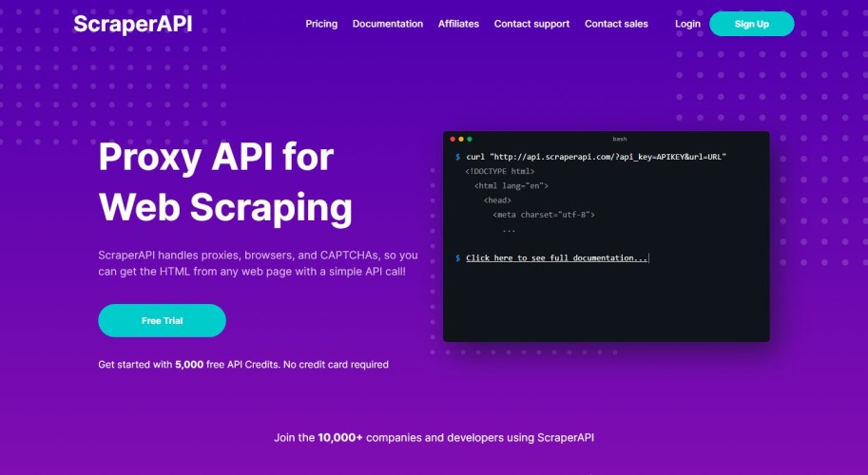Click the yellow dot in bash window
Image resolution: width=868 pixels, height=475 pixels.
pyautogui.click(x=461, y=140)
